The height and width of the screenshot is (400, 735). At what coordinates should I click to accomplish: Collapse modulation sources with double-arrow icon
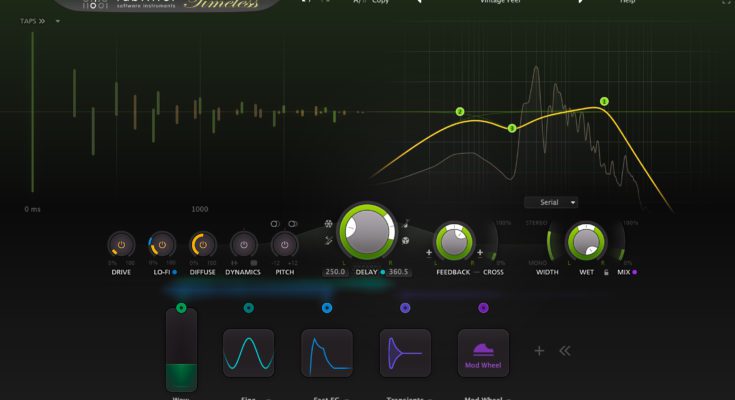[565, 351]
